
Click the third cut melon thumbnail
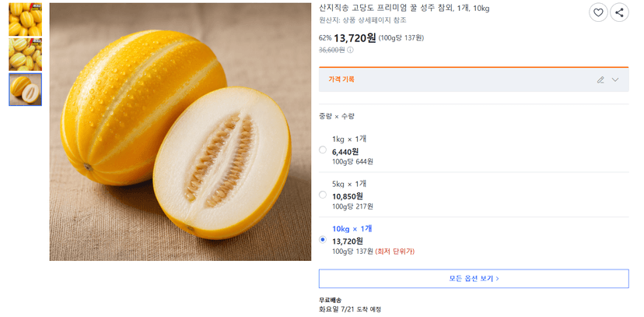[x=26, y=90]
